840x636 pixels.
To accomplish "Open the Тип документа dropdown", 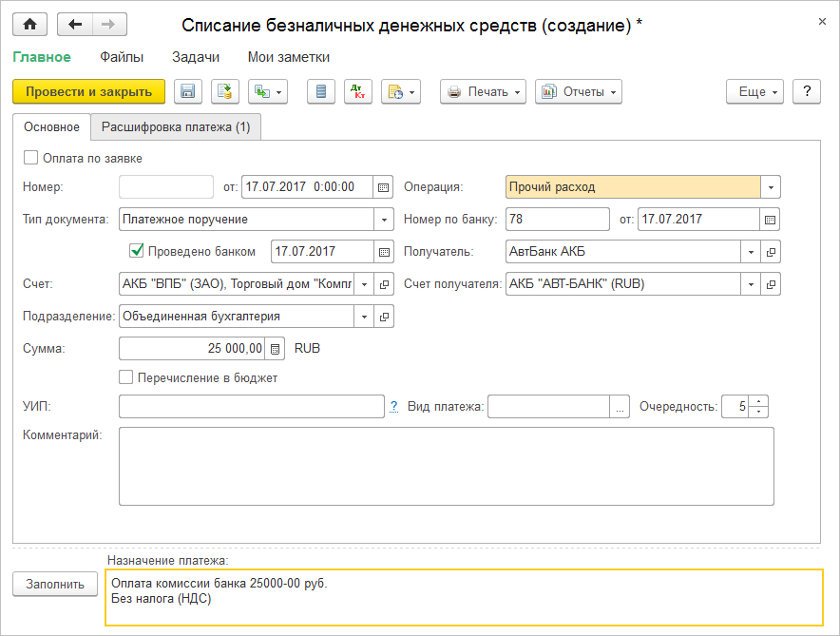I will pyautogui.click(x=384, y=220).
